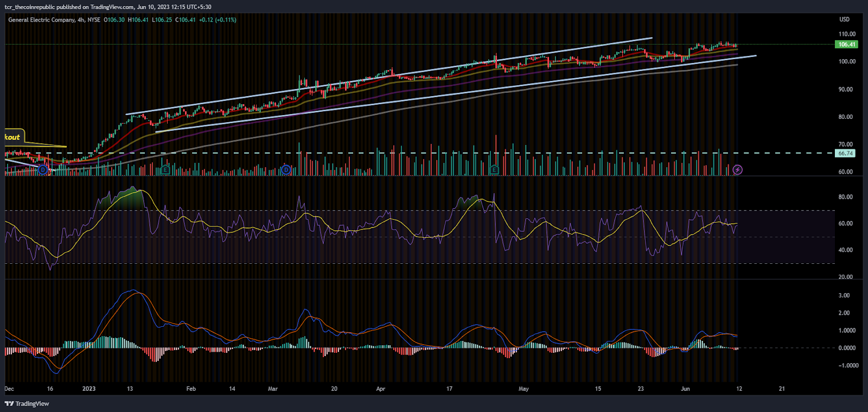
Task: Click the MACD -1.0000 scale label
Action: (x=848, y=365)
